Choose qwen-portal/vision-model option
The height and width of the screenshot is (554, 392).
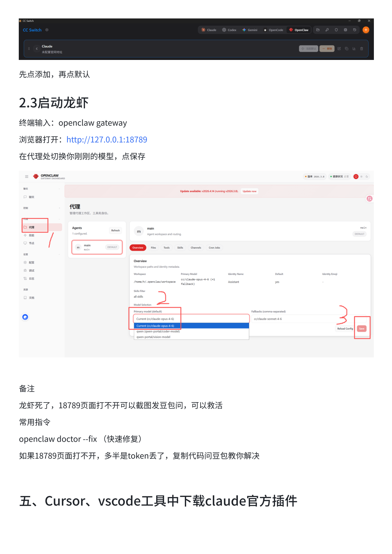point(191,337)
